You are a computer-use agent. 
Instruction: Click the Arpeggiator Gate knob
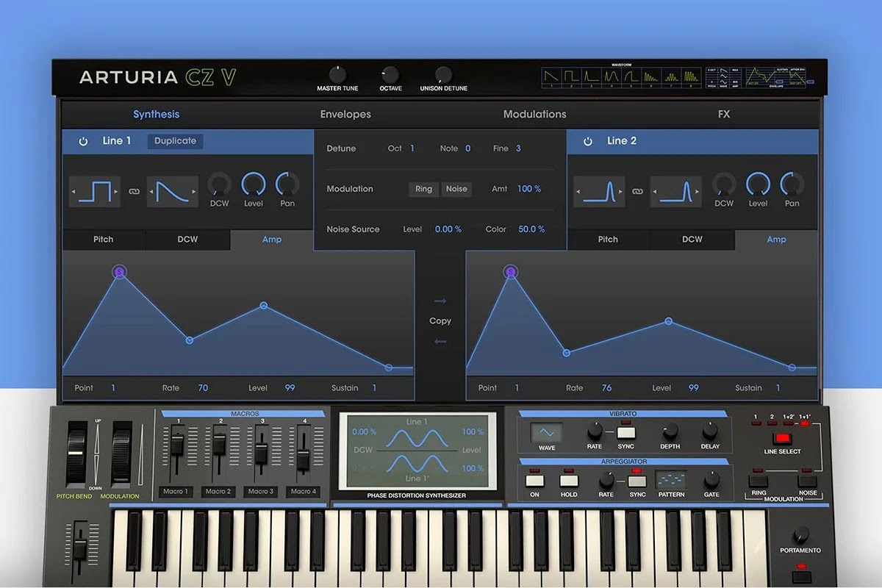(x=711, y=480)
